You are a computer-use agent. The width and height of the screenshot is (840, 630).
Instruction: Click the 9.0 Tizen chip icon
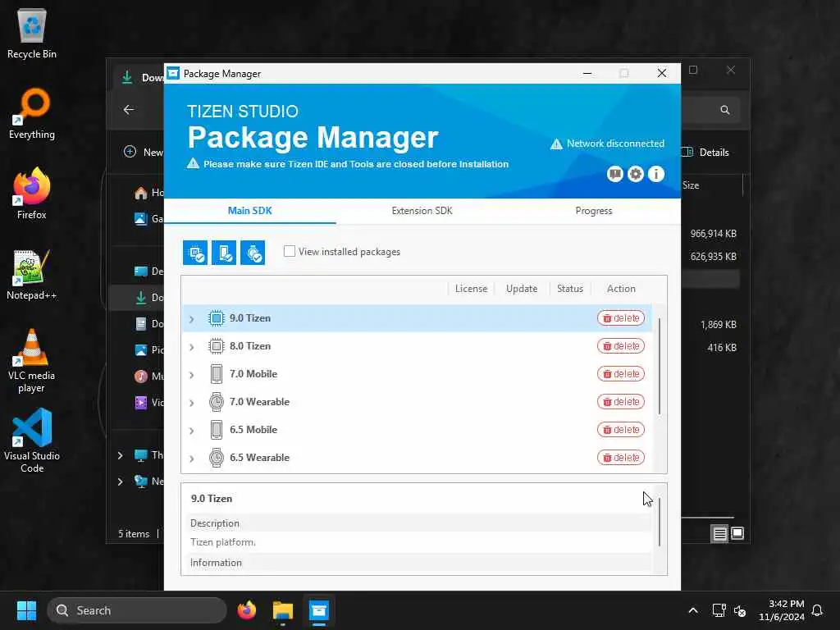tap(217, 318)
